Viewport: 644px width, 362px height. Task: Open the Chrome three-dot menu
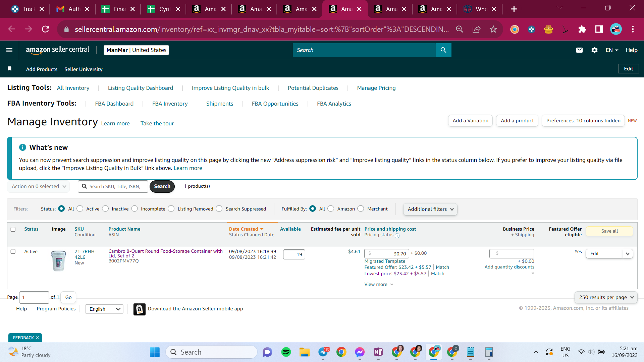tap(633, 29)
